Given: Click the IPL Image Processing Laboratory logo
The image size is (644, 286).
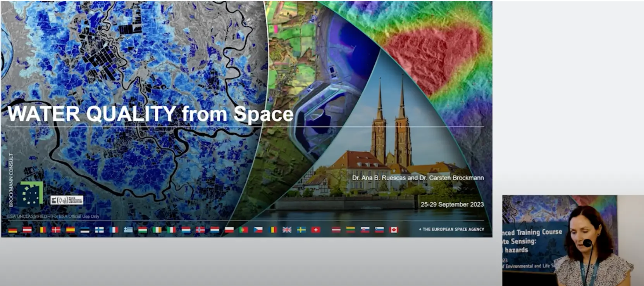Looking at the screenshot, I should (67, 200).
